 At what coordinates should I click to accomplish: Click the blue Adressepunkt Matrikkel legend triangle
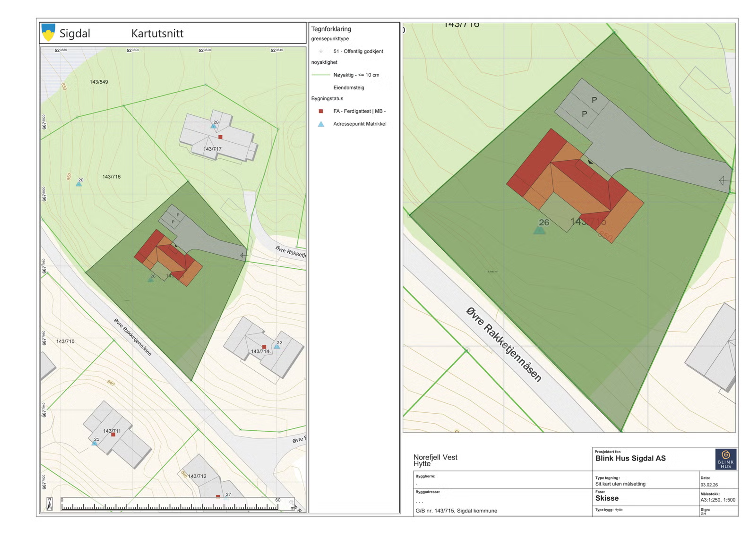321,124
